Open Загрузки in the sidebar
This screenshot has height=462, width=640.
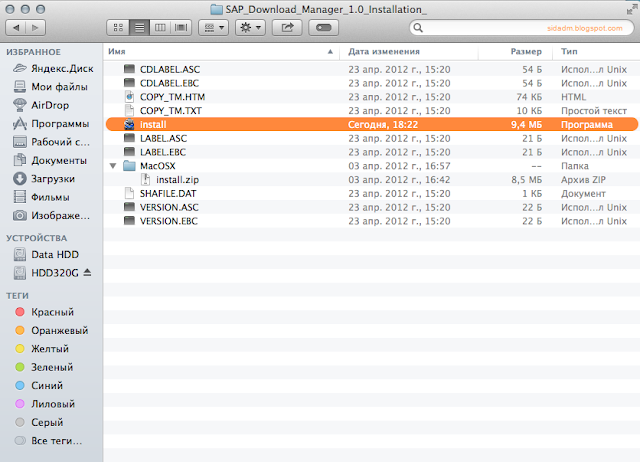(x=44, y=179)
